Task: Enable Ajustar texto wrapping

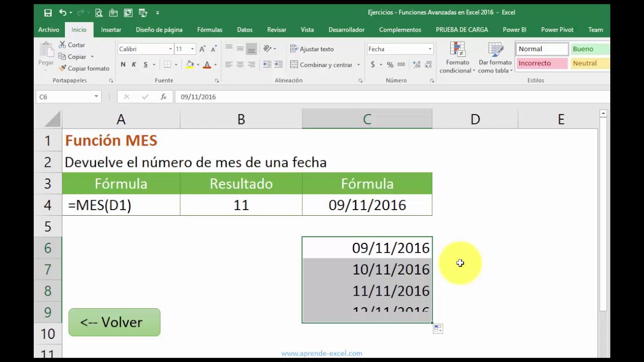Action: 312,49
